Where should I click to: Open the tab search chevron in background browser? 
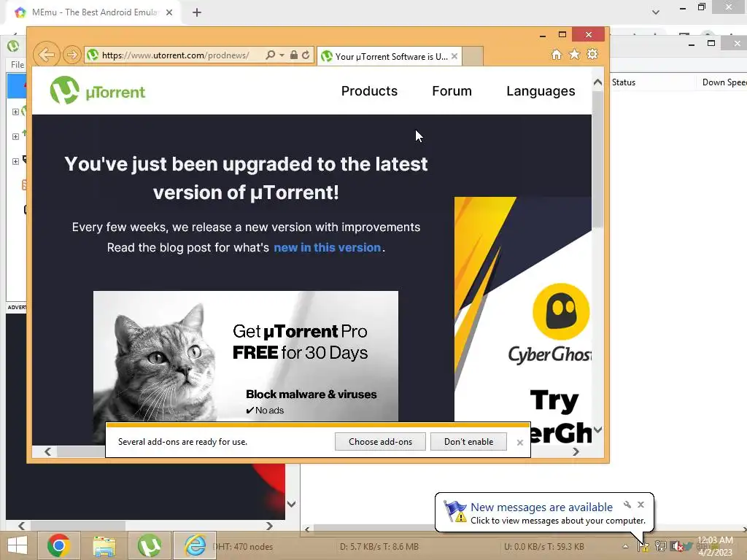(656, 12)
